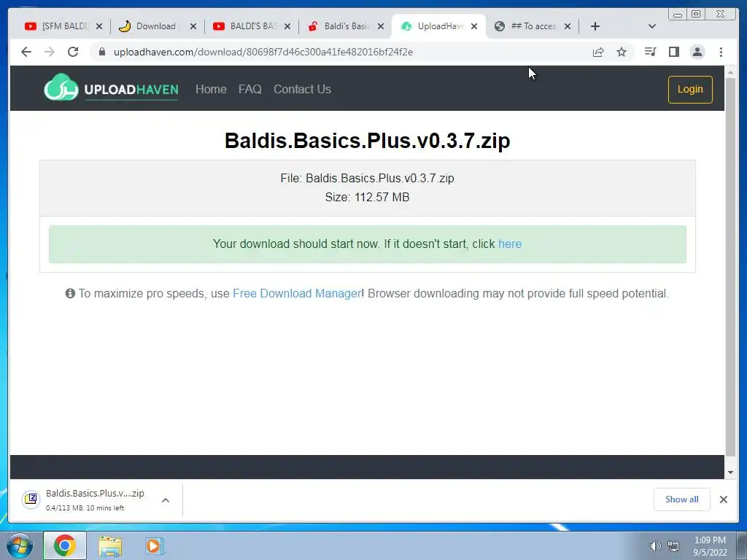Go back using the browser back arrow
The width and height of the screenshot is (747, 560).
pos(26,52)
